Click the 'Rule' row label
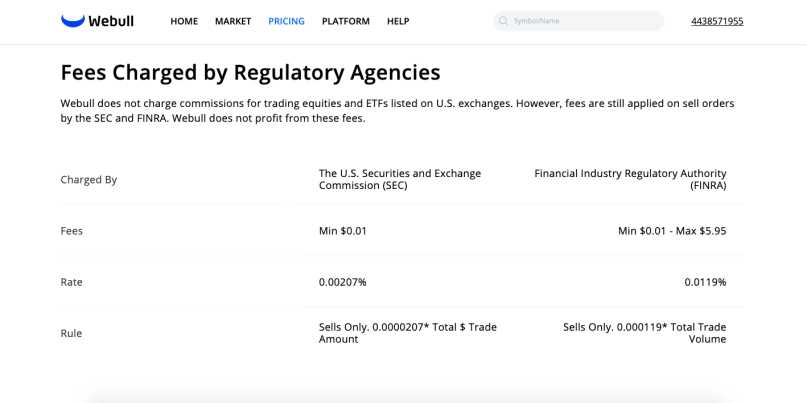Image resolution: width=807 pixels, height=403 pixels. coord(72,333)
